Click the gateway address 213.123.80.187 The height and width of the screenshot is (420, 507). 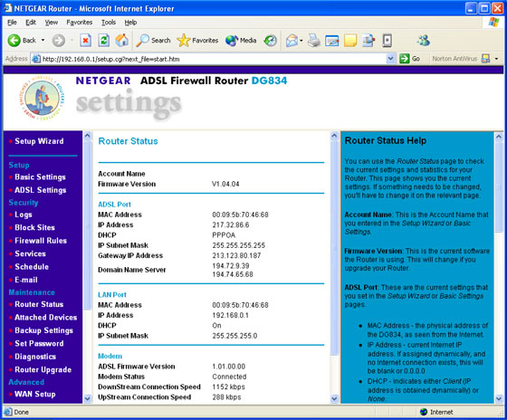(236, 255)
